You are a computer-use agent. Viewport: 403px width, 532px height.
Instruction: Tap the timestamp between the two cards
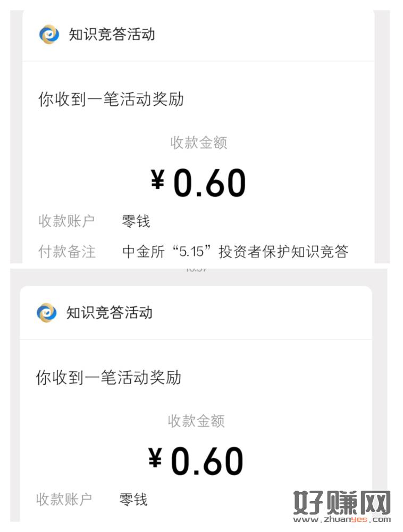pos(196,269)
